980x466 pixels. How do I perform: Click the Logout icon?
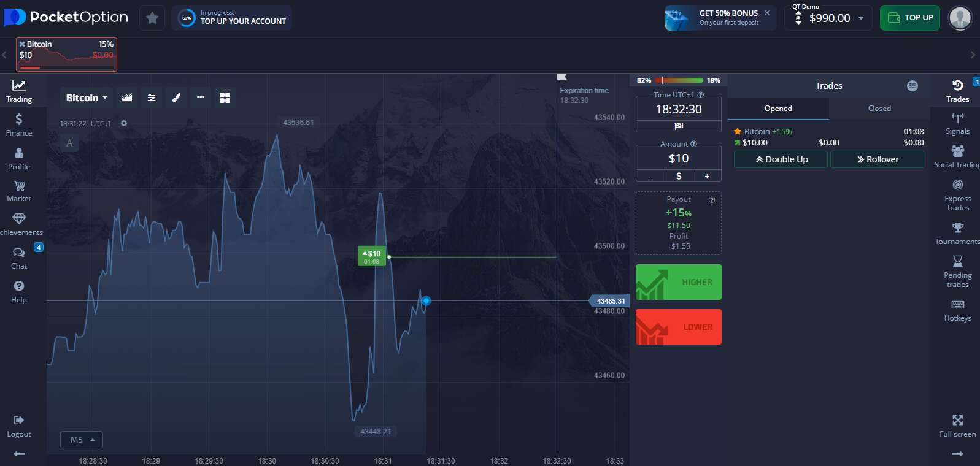pyautogui.click(x=19, y=420)
